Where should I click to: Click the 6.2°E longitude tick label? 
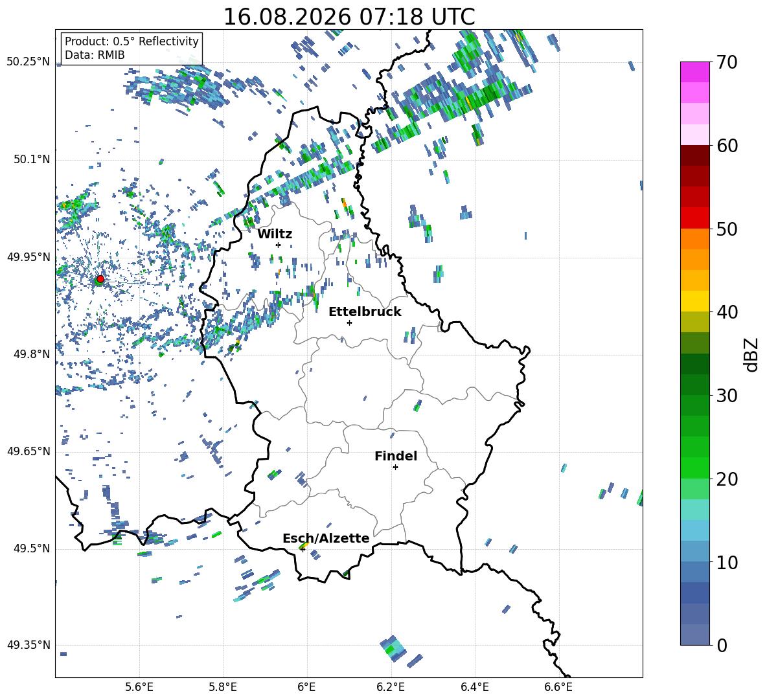[x=391, y=687]
